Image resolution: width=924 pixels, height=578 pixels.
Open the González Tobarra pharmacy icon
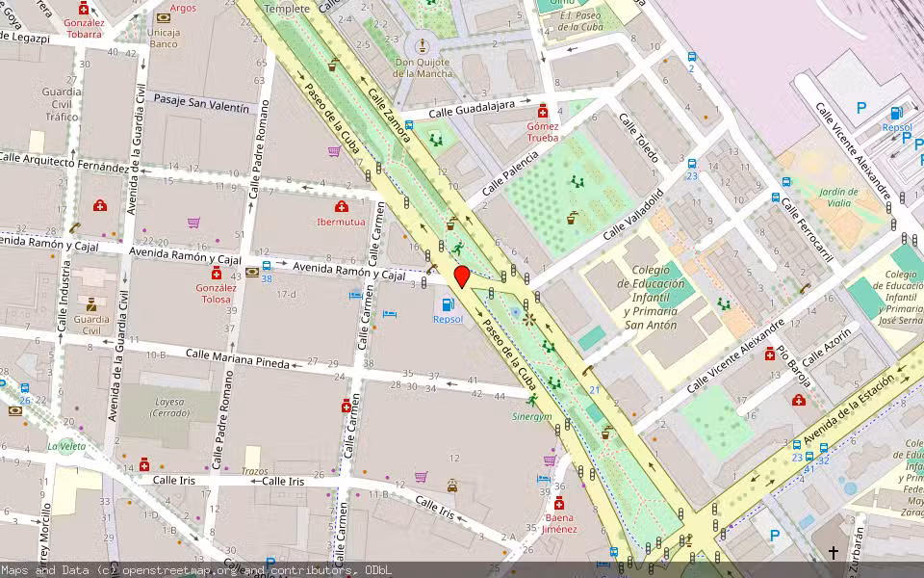click(x=84, y=9)
